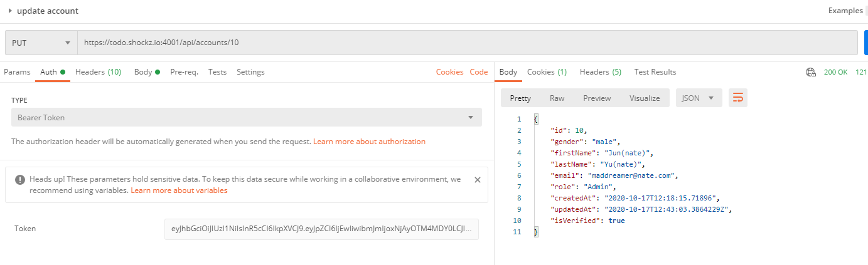Expand the update account request title

pos(10,11)
